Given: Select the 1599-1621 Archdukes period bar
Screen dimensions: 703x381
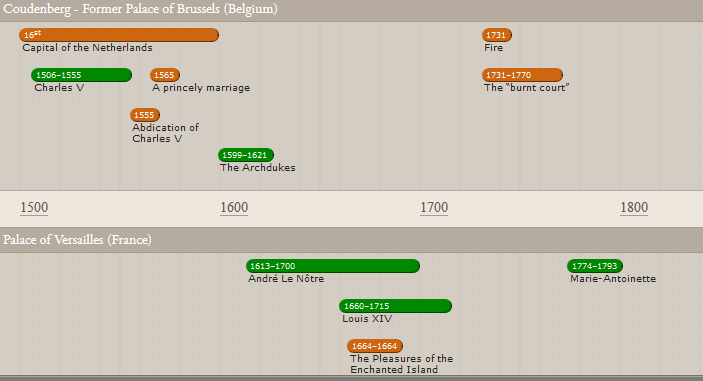Looking at the screenshot, I should pyautogui.click(x=246, y=155).
